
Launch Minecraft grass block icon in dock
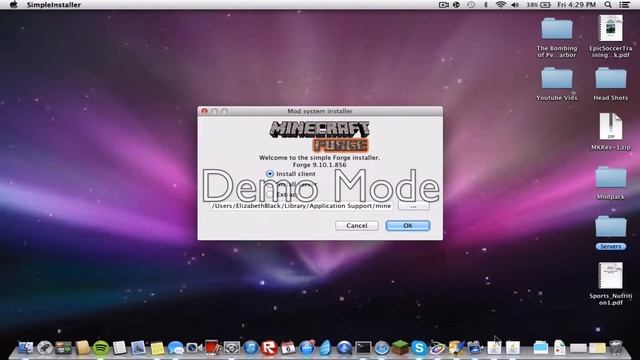tap(400, 348)
